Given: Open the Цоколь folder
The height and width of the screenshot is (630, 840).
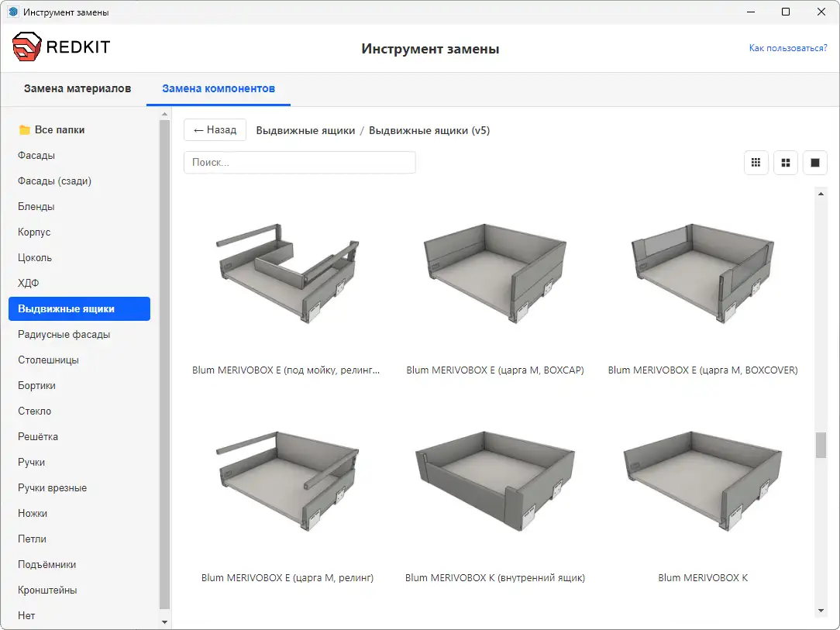Looking at the screenshot, I should tap(79, 258).
